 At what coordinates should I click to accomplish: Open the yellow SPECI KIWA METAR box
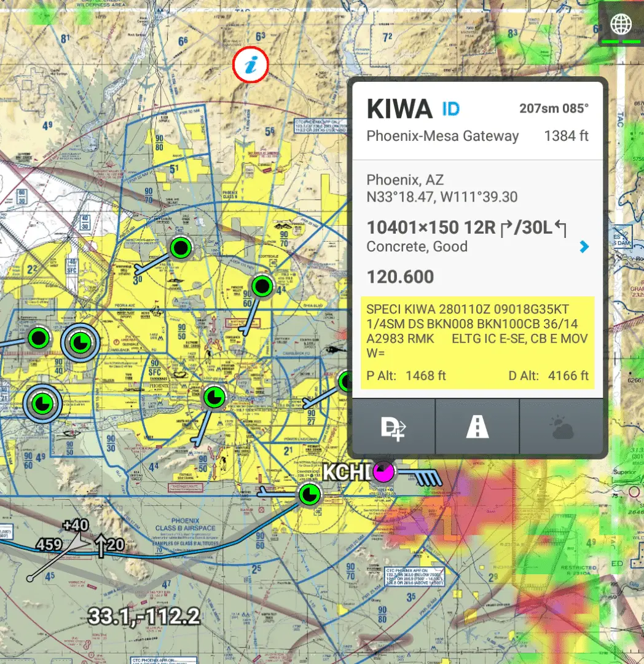[477, 342]
